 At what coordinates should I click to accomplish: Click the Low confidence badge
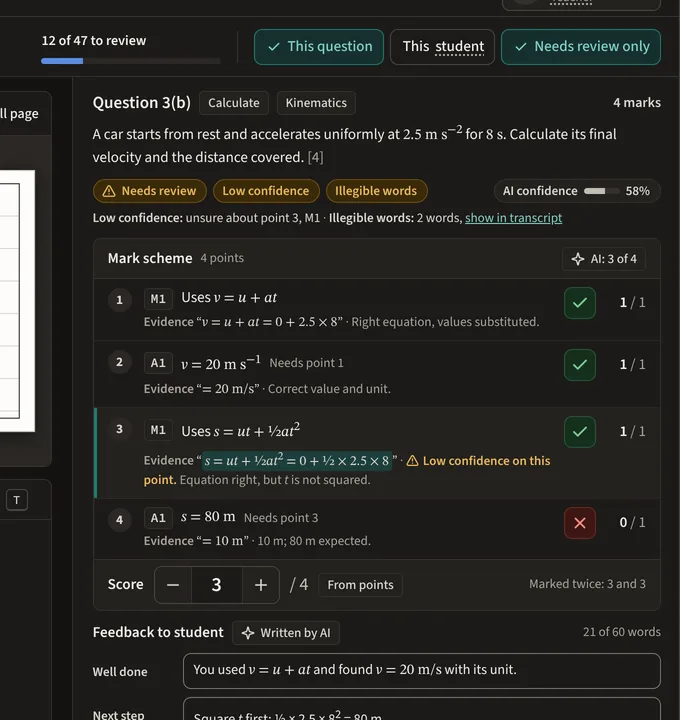pos(266,191)
